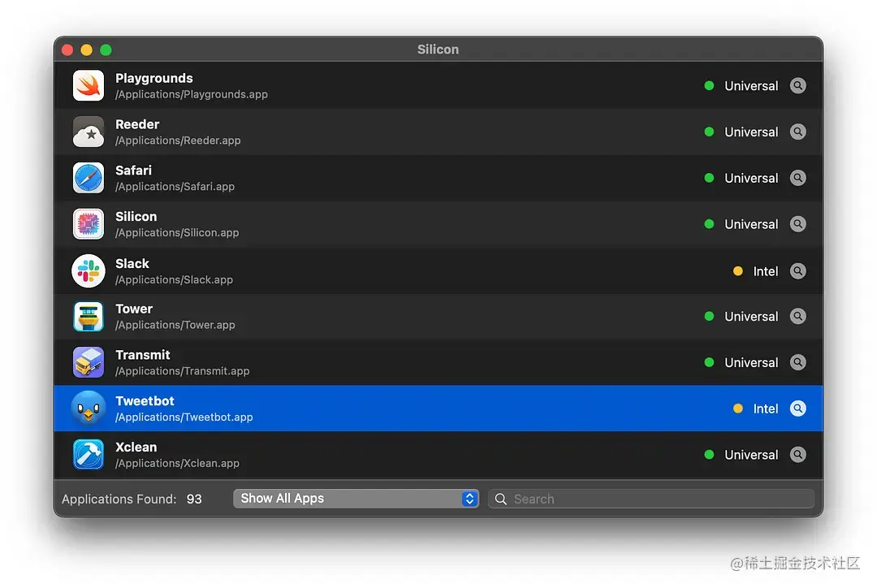This screenshot has height=588, width=877.
Task: Select the Transmit app name
Action: tap(143, 355)
